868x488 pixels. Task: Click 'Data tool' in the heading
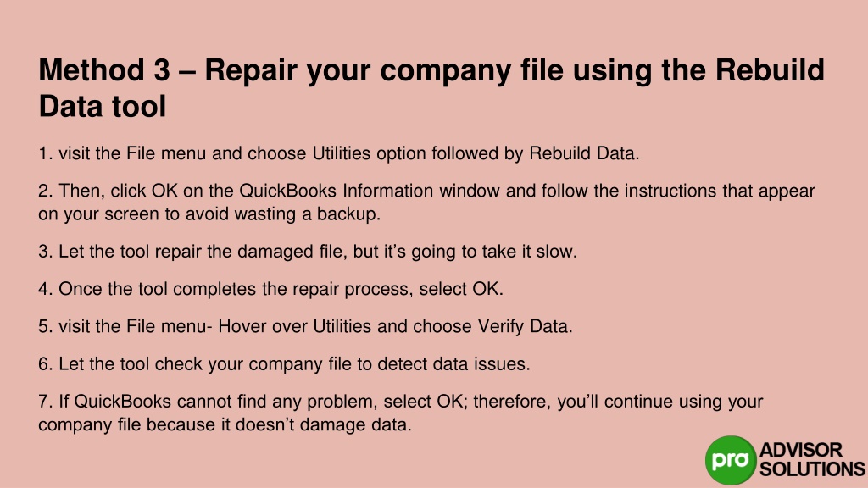tap(103, 106)
